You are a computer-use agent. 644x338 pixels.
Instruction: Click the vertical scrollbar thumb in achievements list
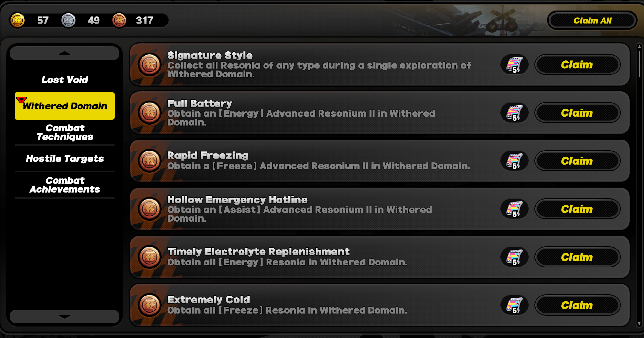tap(639, 63)
